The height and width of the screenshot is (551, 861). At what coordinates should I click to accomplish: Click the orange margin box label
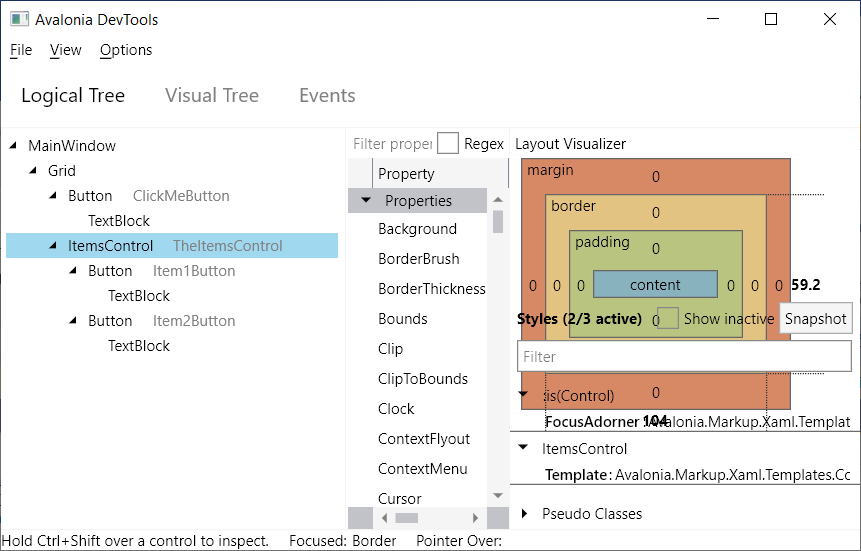550,170
